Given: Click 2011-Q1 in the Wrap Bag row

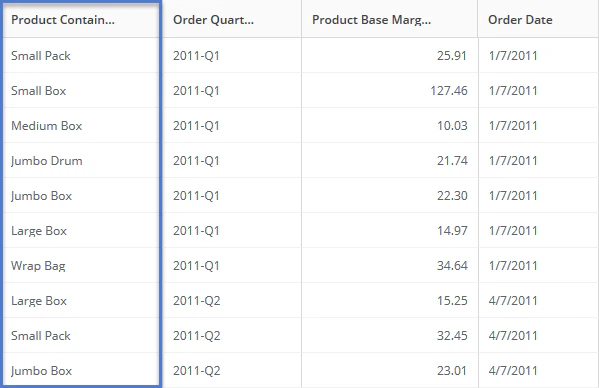Looking at the screenshot, I should point(196,266).
